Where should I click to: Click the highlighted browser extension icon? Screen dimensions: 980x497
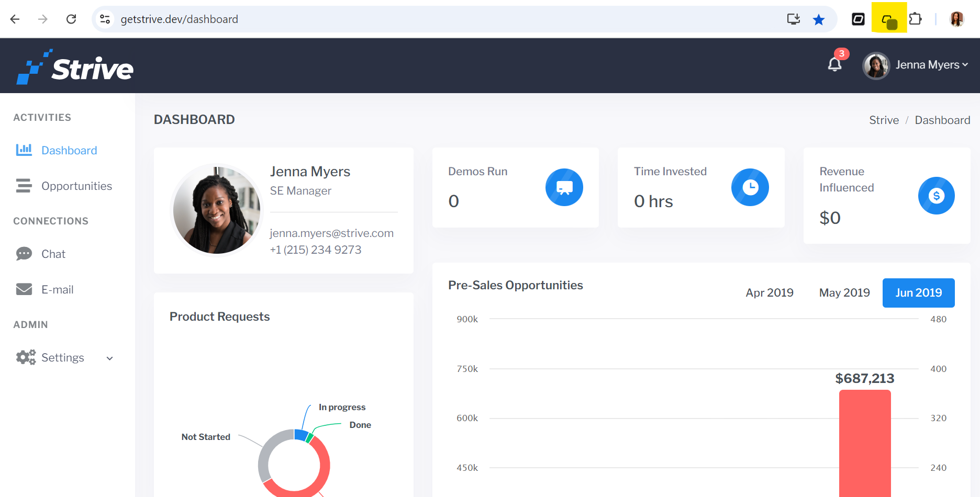[x=889, y=20]
